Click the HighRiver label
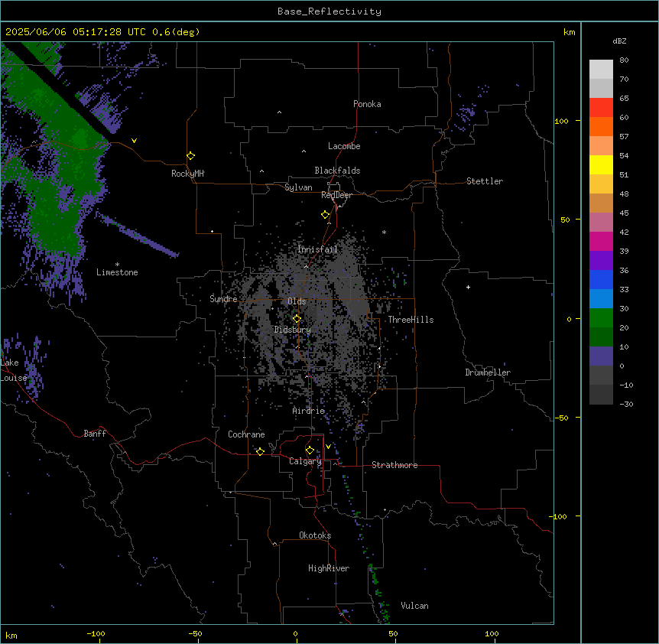The height and width of the screenshot is (644, 659). pyautogui.click(x=329, y=568)
